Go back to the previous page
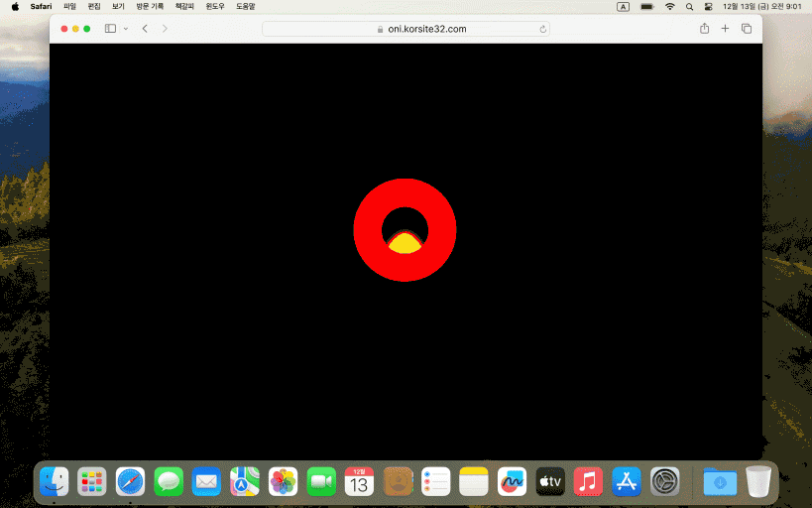 tap(145, 29)
